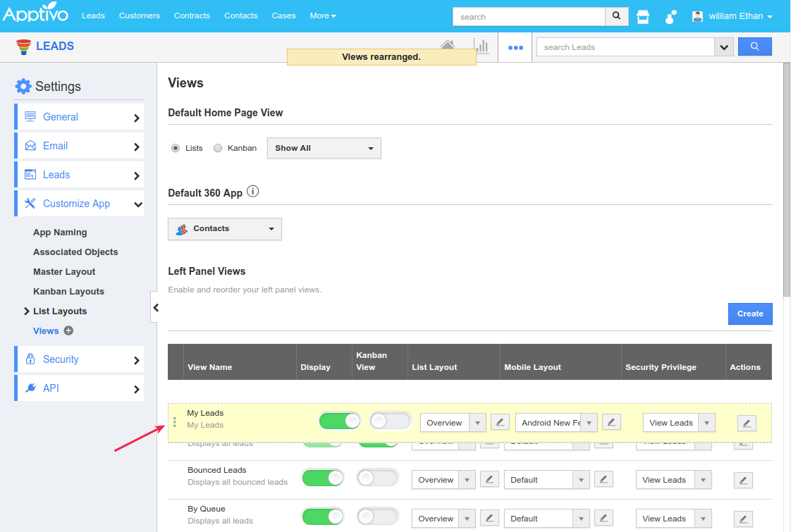Click the app store icon in top bar
The height and width of the screenshot is (532, 791).
click(642, 16)
